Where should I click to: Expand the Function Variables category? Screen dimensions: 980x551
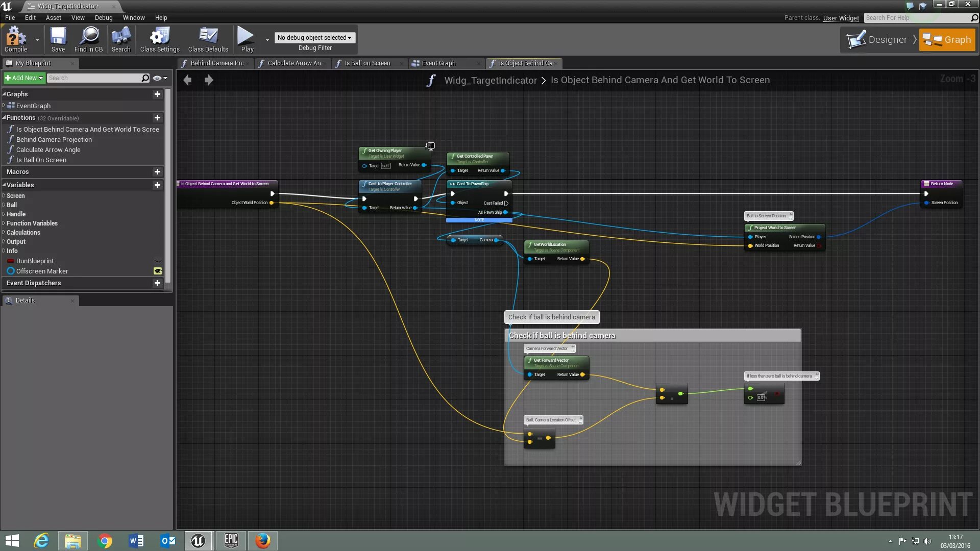click(x=4, y=223)
